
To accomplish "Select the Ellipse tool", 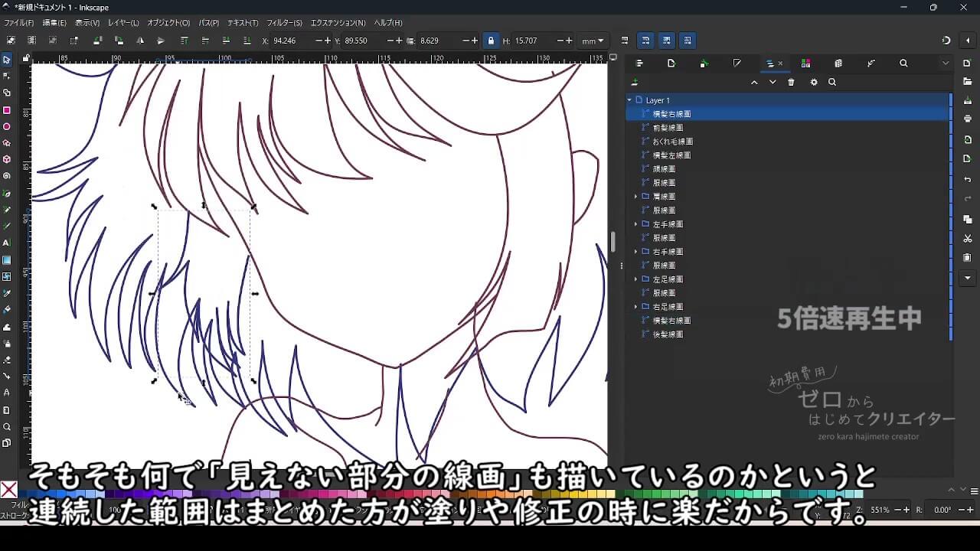I will (7, 126).
